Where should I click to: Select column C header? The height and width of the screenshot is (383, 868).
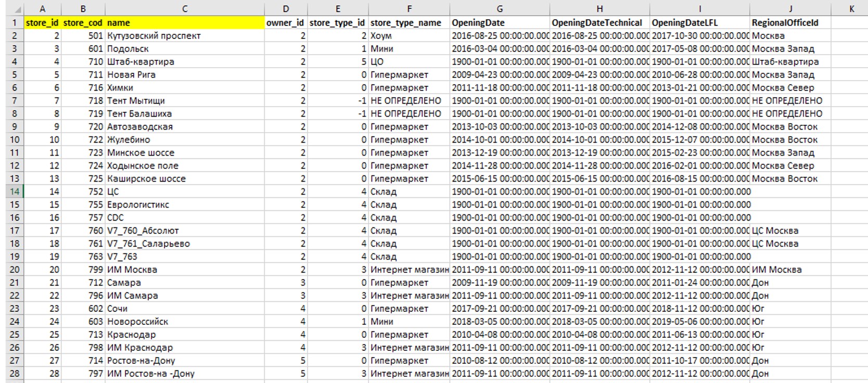point(184,9)
